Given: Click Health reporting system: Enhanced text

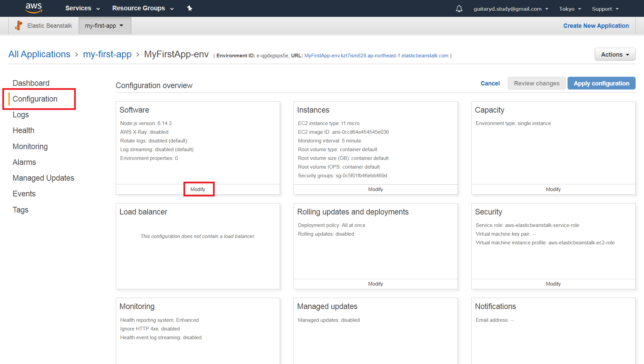Looking at the screenshot, I should coord(159,320).
